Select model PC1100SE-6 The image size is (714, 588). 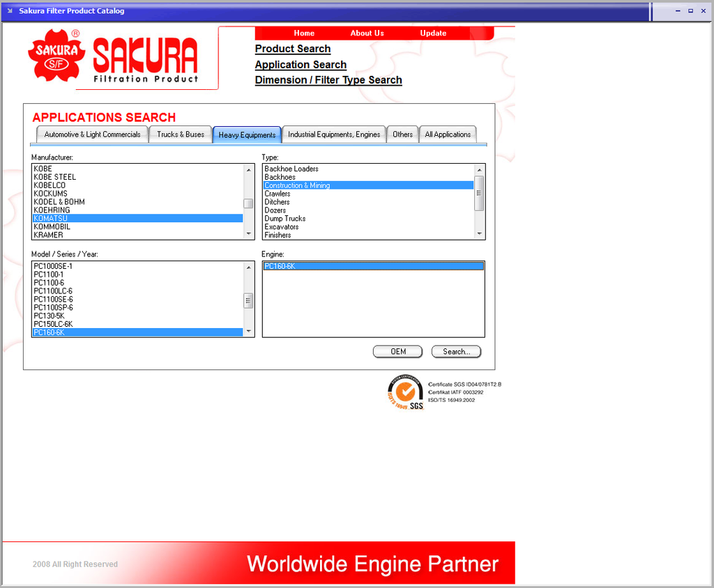pyautogui.click(x=138, y=299)
